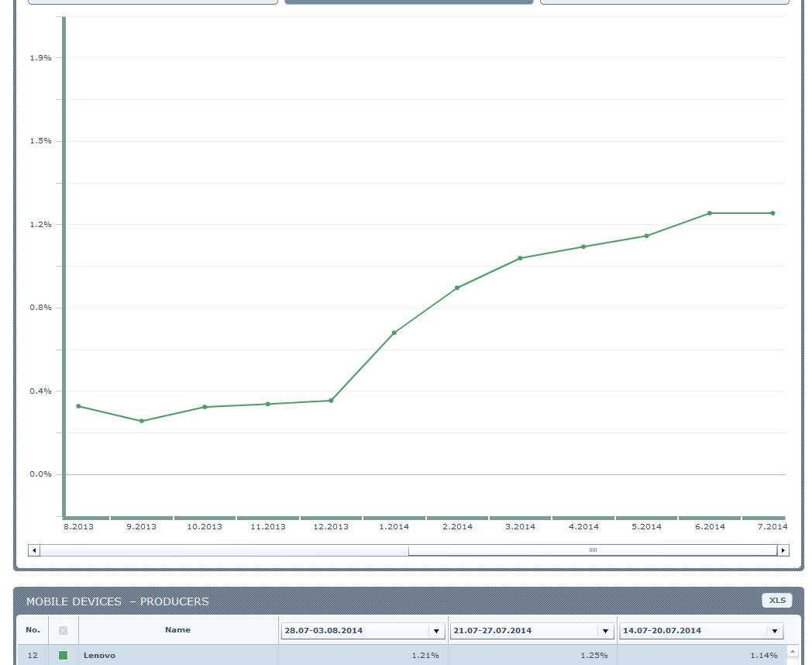Open the 14.07-20.07.2014 date dropdown
812x665 pixels.
pyautogui.click(x=775, y=631)
